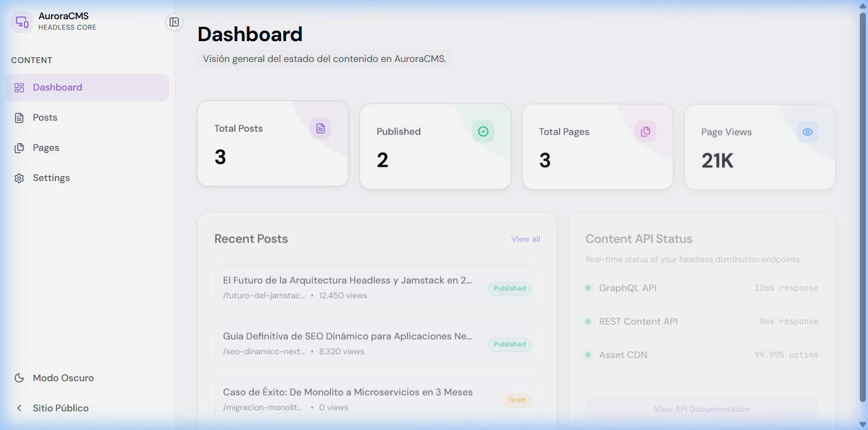Click the Page Views eye icon

[808, 132]
